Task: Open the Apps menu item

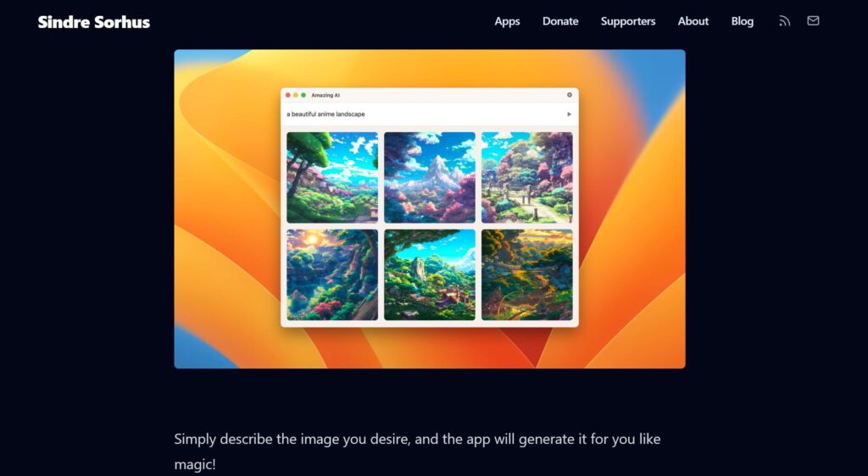Action: pos(507,21)
